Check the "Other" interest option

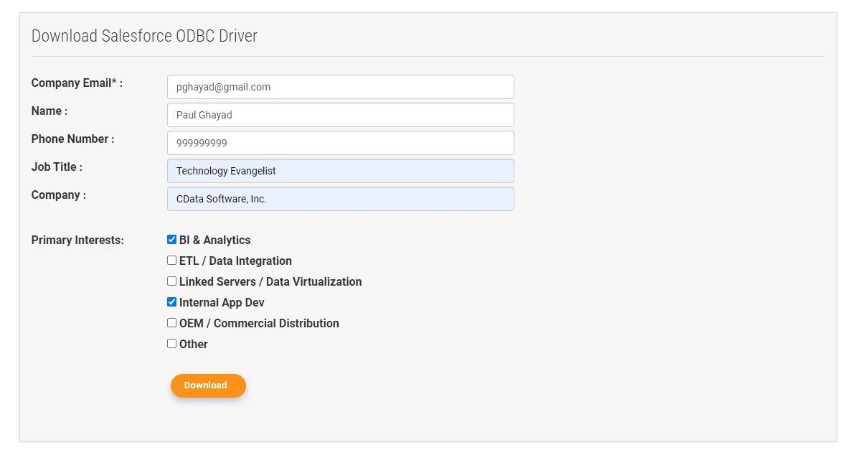171,343
